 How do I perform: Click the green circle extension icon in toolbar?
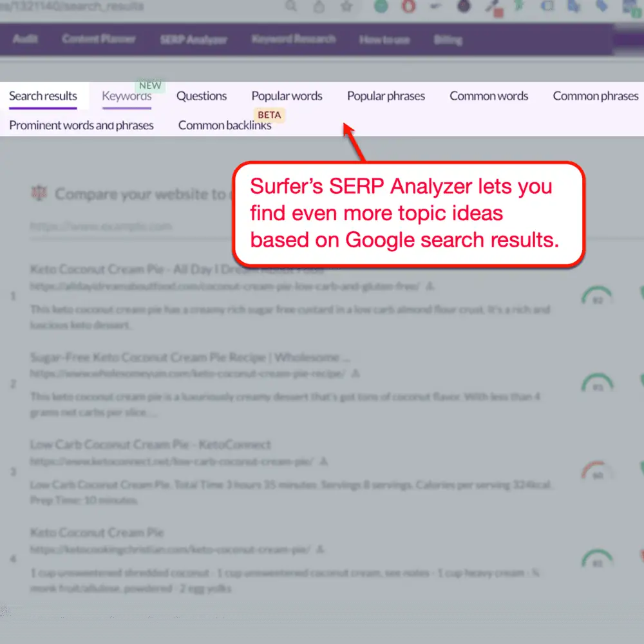(x=381, y=6)
